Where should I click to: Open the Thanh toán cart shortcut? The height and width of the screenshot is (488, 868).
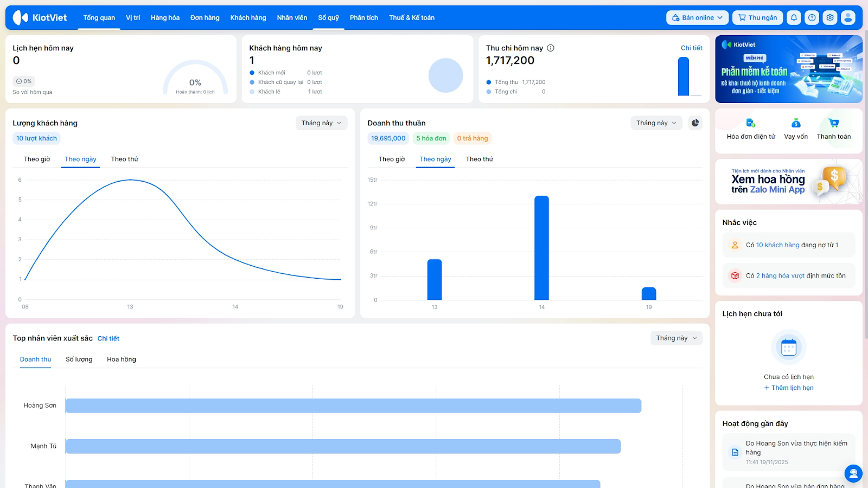[834, 129]
